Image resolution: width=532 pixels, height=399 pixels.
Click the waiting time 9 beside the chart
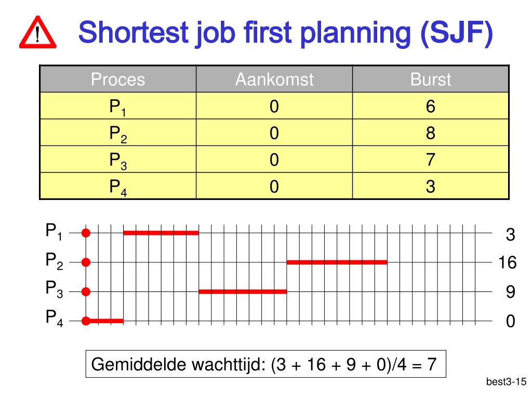point(511,292)
